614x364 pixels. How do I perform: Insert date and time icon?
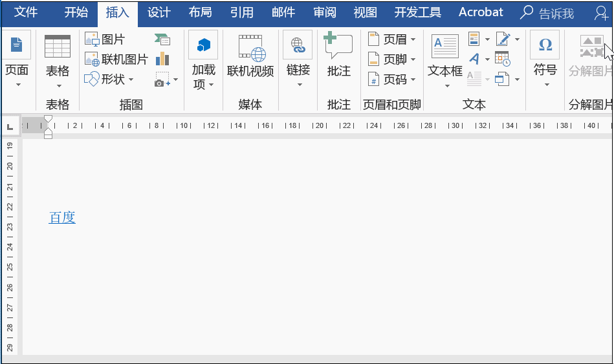pyautogui.click(x=503, y=59)
